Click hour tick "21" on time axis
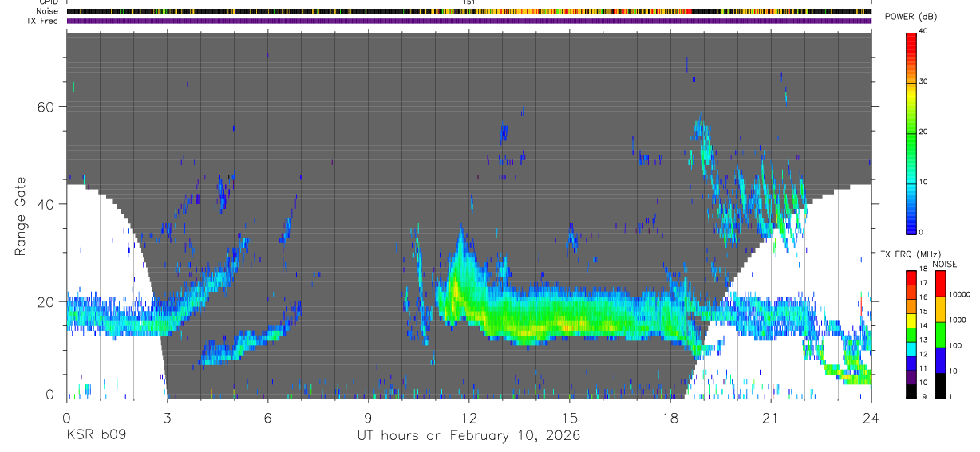This screenshot has height=452, width=980. pyautogui.click(x=771, y=418)
